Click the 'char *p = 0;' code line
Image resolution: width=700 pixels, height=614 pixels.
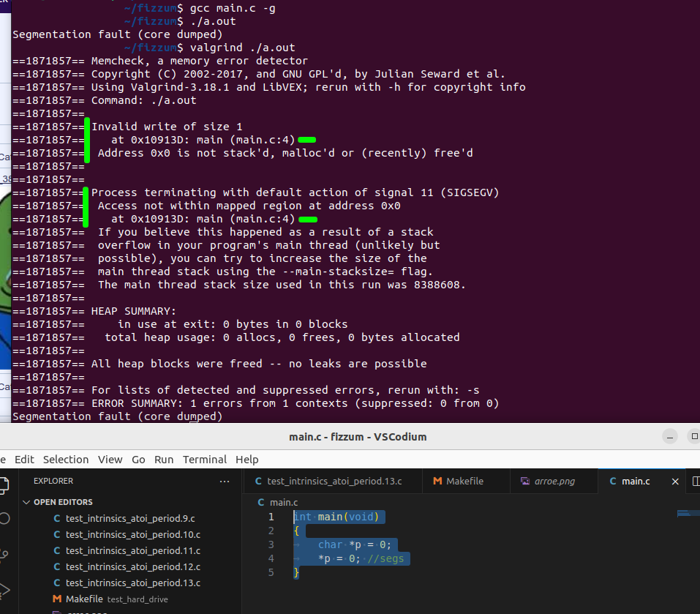pyautogui.click(x=355, y=544)
